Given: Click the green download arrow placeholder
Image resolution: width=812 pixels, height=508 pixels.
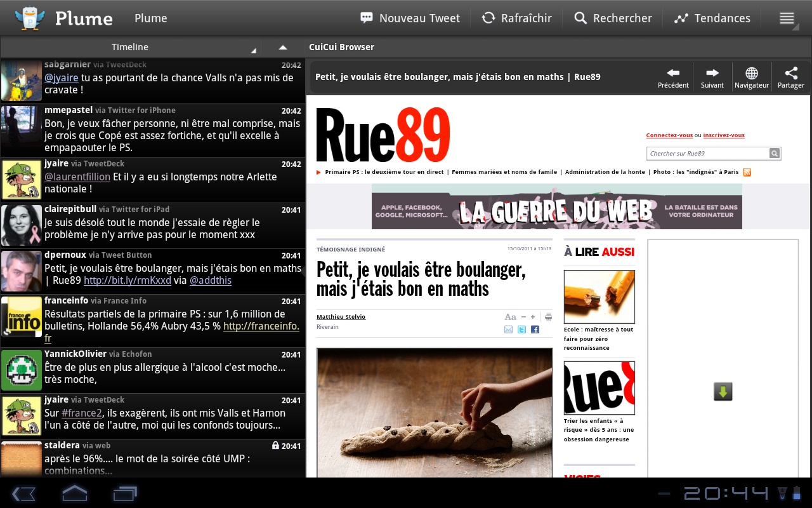Looking at the screenshot, I should click(723, 391).
